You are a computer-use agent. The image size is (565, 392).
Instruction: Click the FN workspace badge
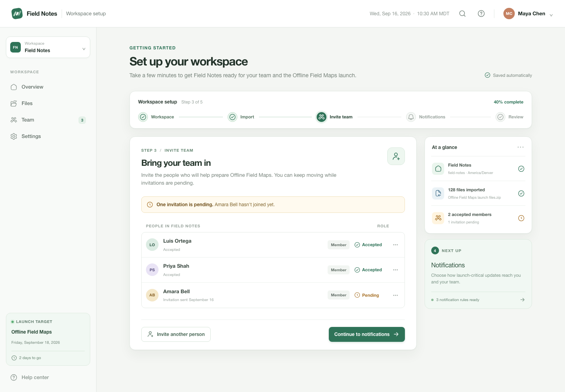point(15,47)
